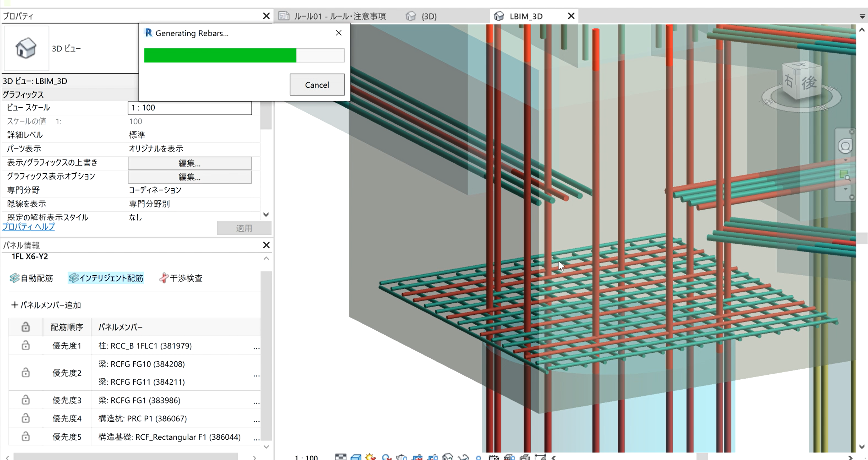Toggle lock for 優先度1 row
Image resolution: width=868 pixels, height=460 pixels.
tap(26, 345)
